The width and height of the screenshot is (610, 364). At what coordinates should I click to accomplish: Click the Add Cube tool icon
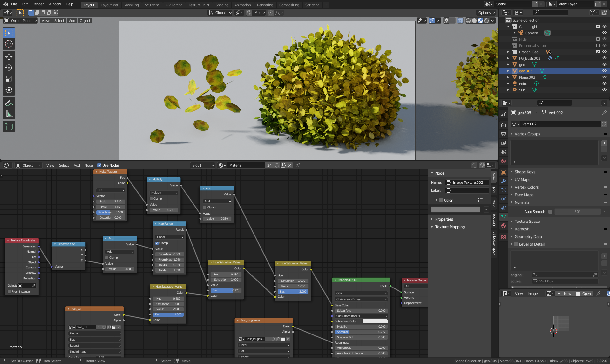pyautogui.click(x=9, y=127)
